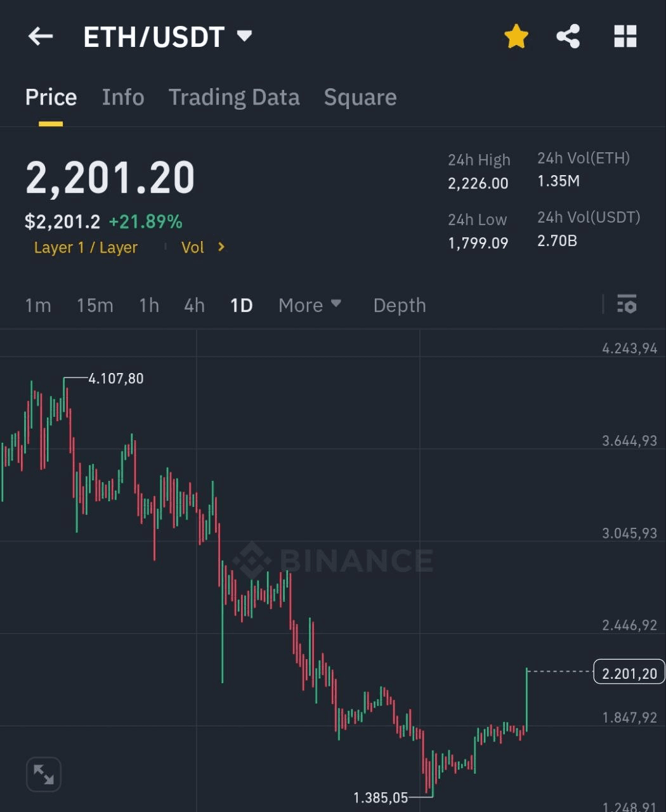
Task: Open the ETH/USDT pair dropdown
Action: [x=244, y=36]
